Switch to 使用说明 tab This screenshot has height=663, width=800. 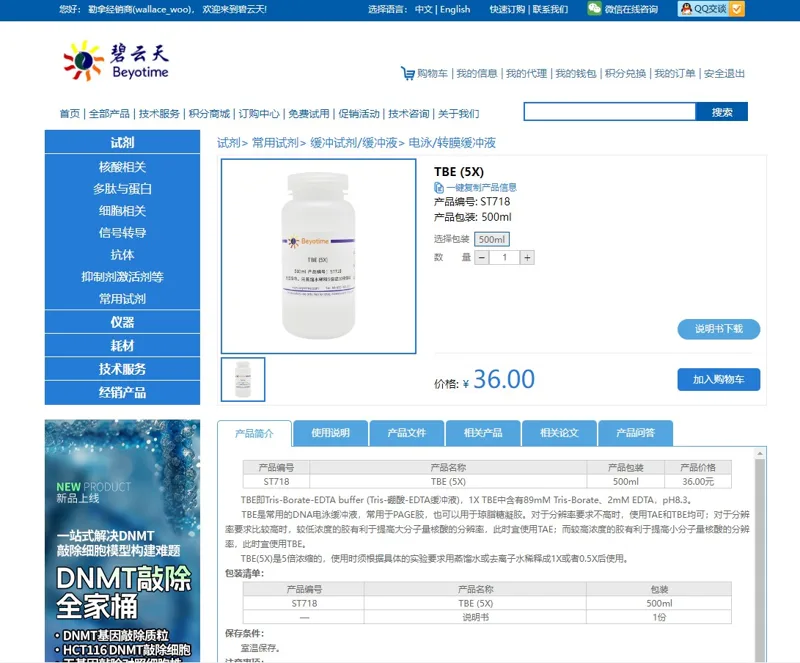pyautogui.click(x=331, y=433)
